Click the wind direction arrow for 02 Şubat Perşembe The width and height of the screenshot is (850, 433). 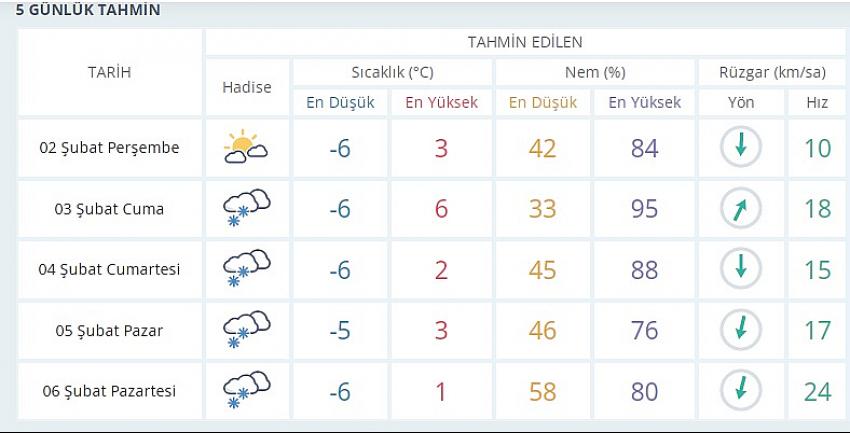(740, 147)
